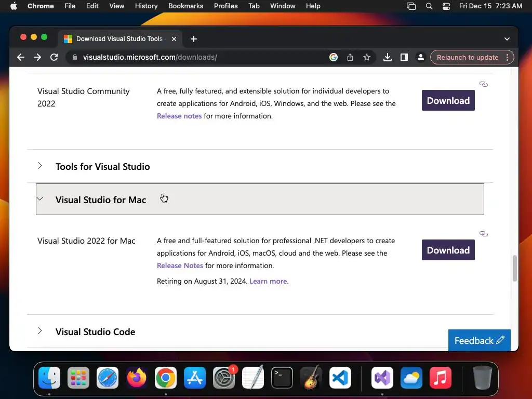Expand Tools for Visual Studio section
Screen dimensions: 532x399
coord(260,166)
